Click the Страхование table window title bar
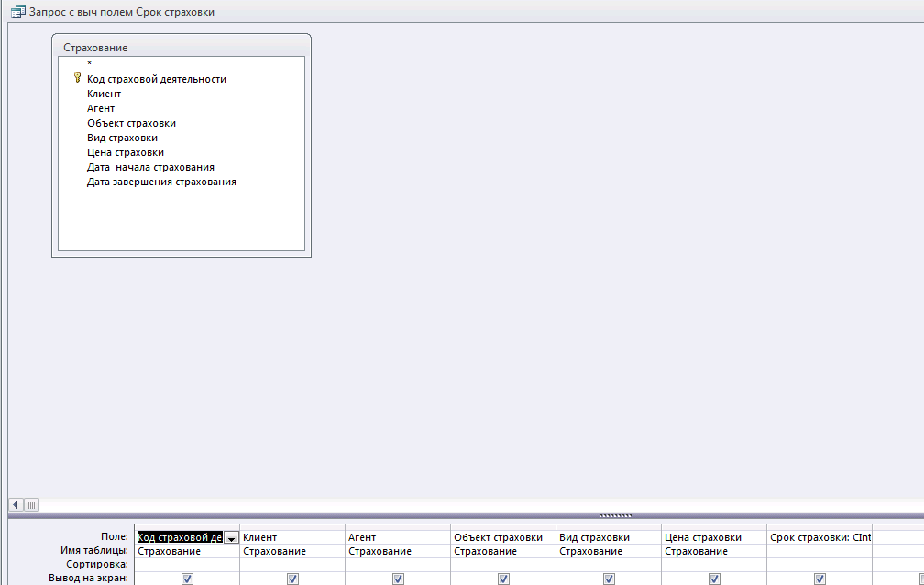The image size is (924, 585). pyautogui.click(x=181, y=47)
